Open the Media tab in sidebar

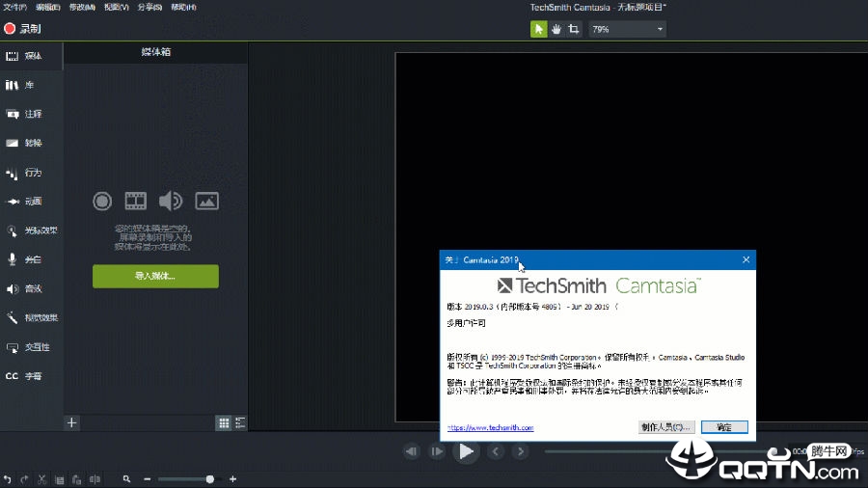coord(32,56)
